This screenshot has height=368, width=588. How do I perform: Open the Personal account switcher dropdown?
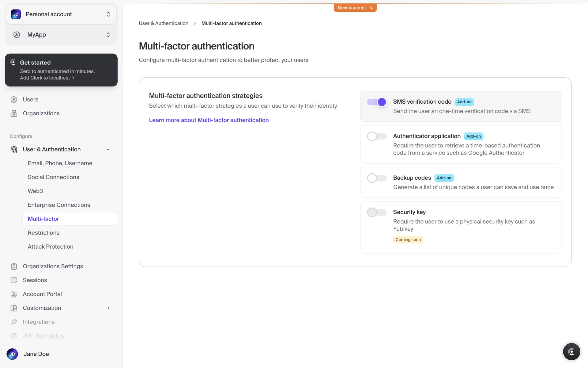(61, 14)
